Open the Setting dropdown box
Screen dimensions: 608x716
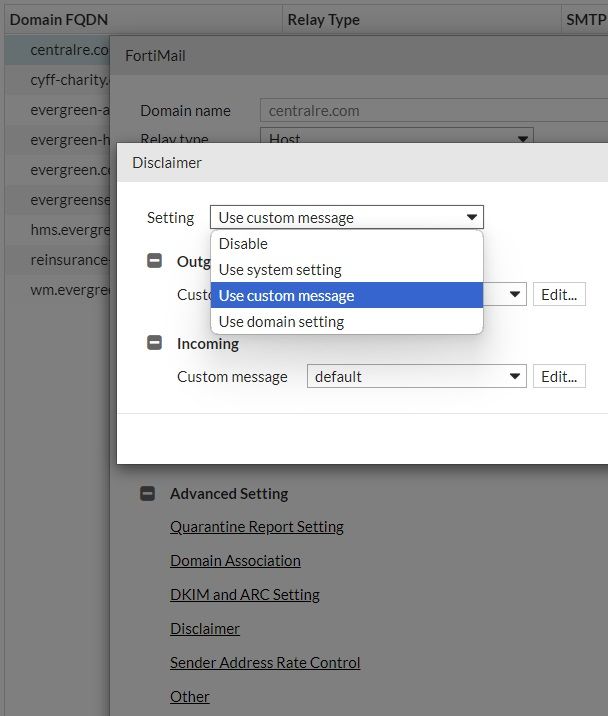pos(346,217)
